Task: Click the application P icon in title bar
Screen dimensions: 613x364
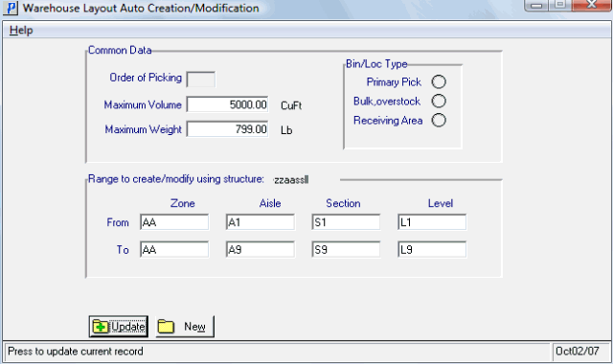Action: point(11,8)
